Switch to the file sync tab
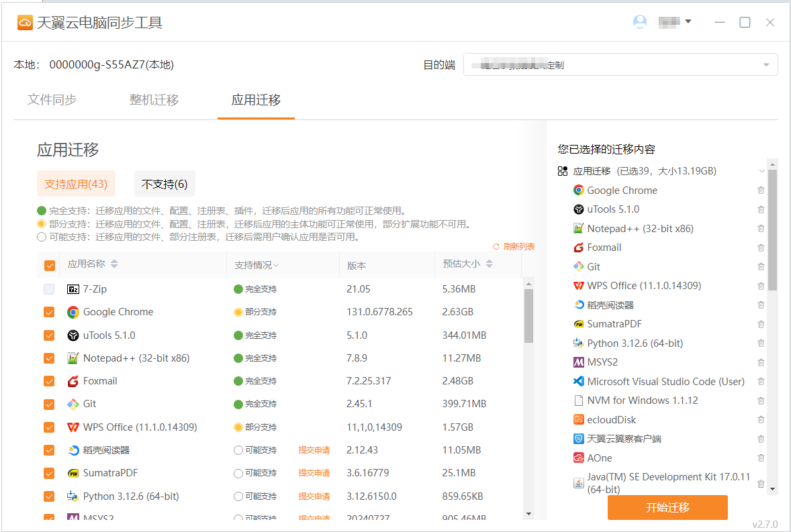 [52, 100]
